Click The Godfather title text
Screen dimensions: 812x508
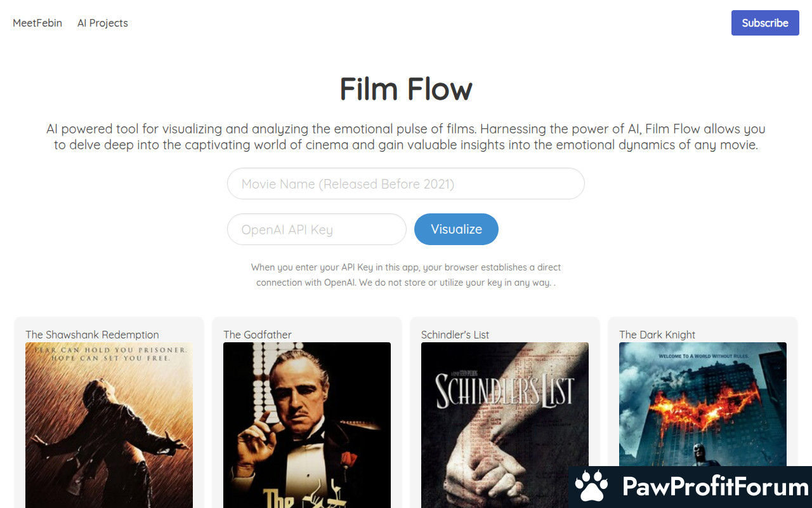258,335
